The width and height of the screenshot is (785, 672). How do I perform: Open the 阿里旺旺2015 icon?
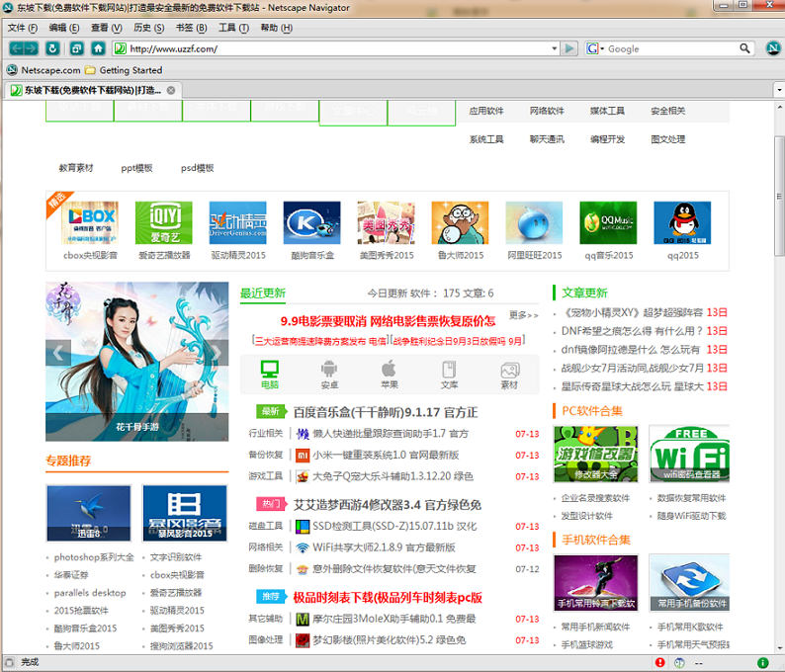pyautogui.click(x=534, y=223)
